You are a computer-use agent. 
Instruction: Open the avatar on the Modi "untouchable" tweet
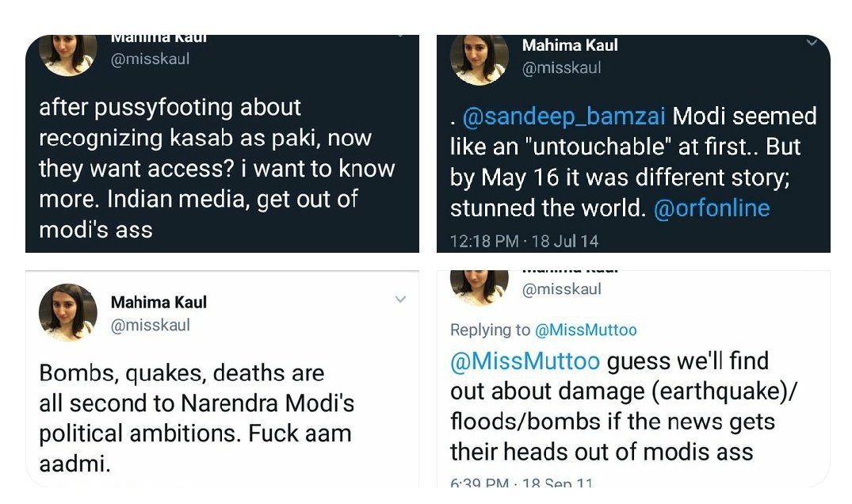click(479, 59)
